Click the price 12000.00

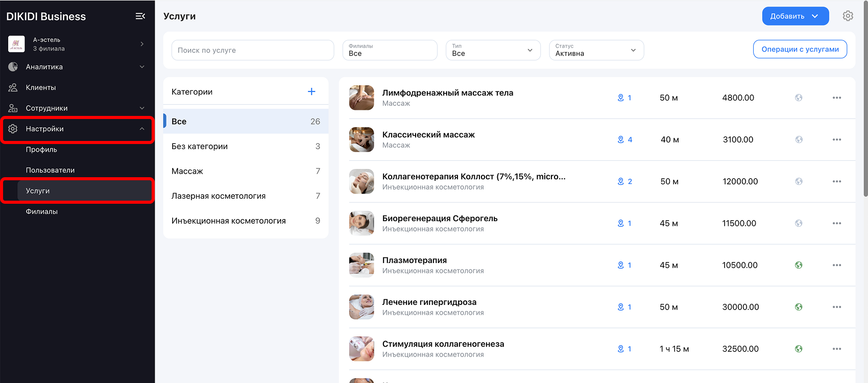click(x=740, y=181)
